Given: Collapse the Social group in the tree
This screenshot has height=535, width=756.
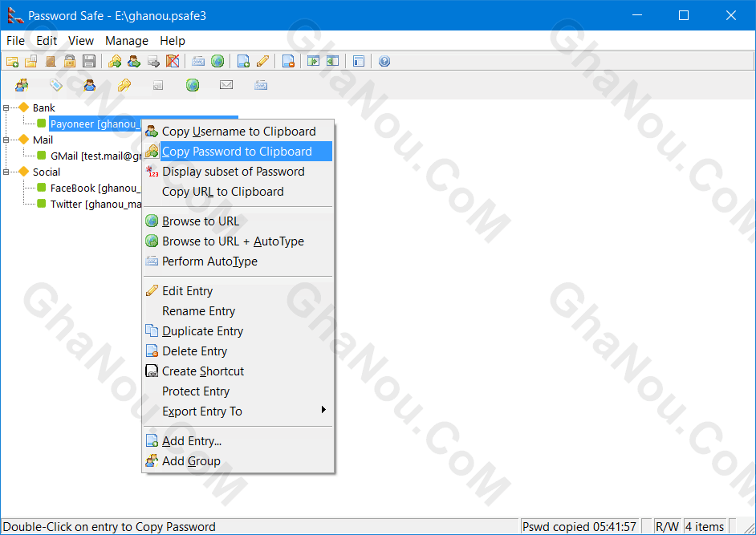Looking at the screenshot, I should point(6,172).
